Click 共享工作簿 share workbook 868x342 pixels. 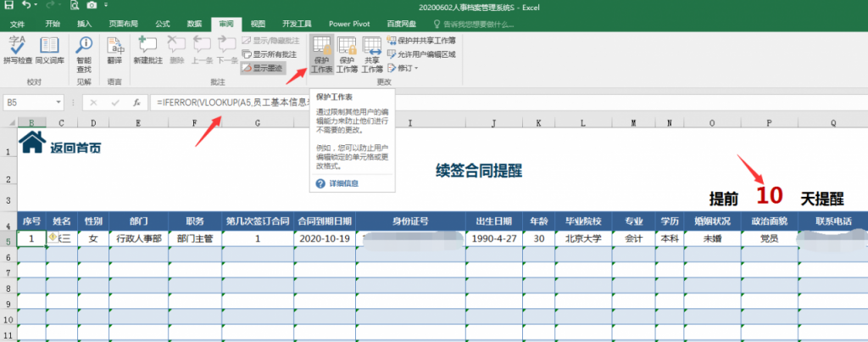pyautogui.click(x=372, y=54)
